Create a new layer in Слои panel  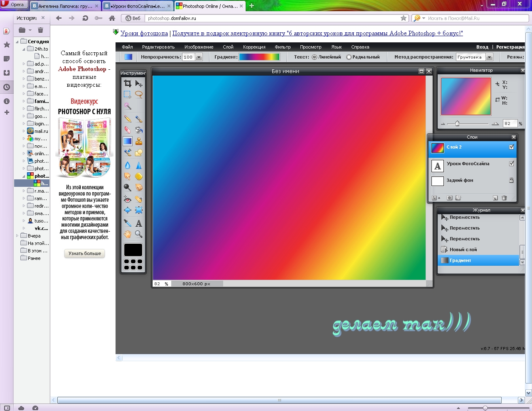point(495,198)
